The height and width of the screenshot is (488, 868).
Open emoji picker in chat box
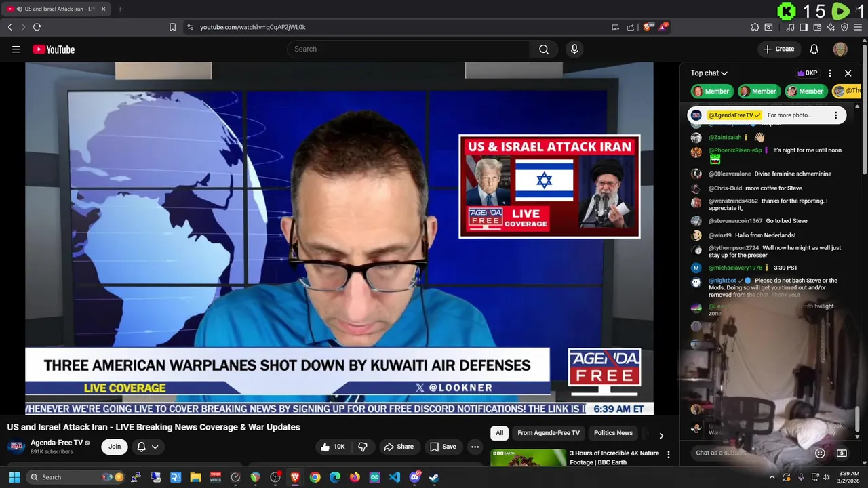point(820,453)
